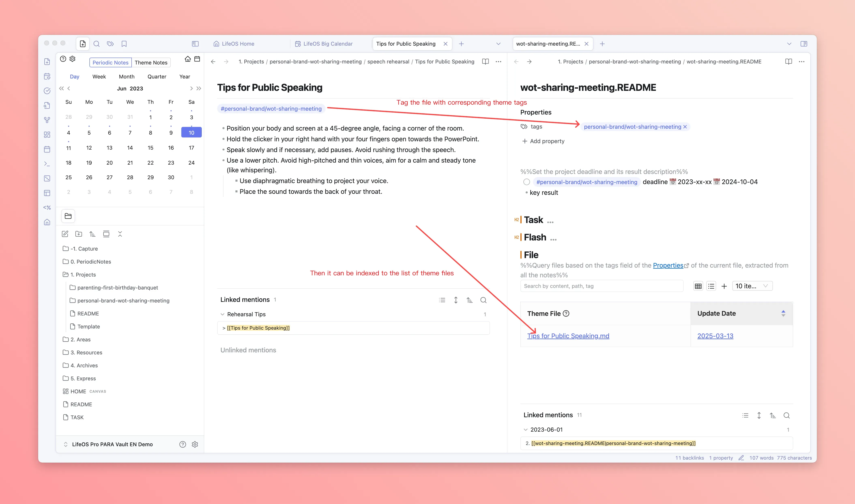Expand the parenting-first-birthday-banquet folder
This screenshot has width=855, height=504.
coord(118,288)
